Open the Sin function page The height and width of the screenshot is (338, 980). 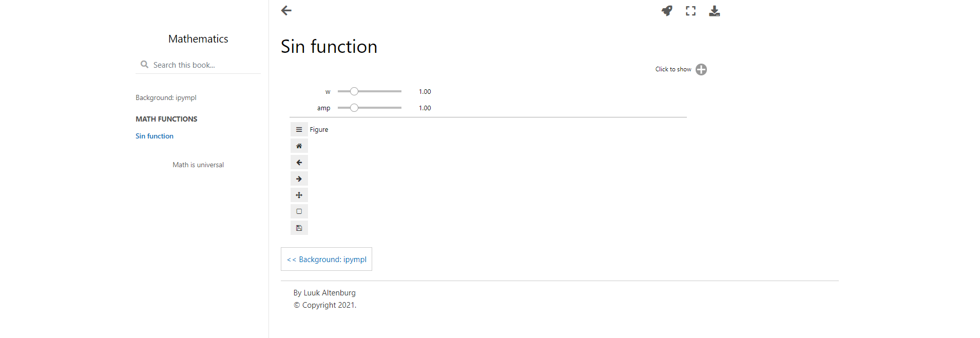coord(154,135)
